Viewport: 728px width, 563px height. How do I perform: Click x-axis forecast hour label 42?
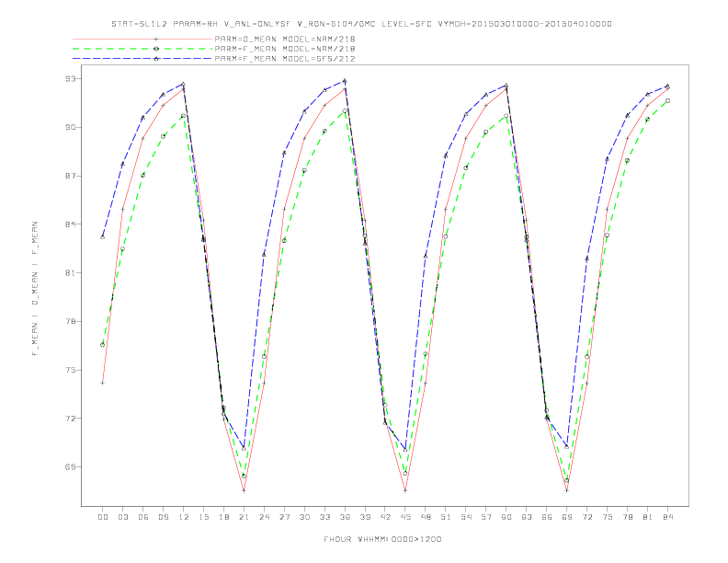tap(385, 517)
